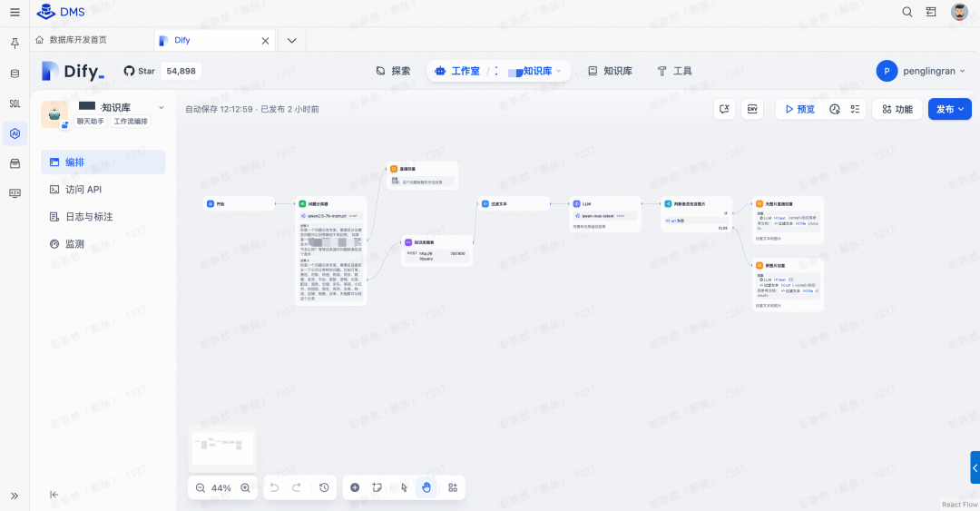
Task: Expand the blue side panel arrow
Action: (975, 467)
